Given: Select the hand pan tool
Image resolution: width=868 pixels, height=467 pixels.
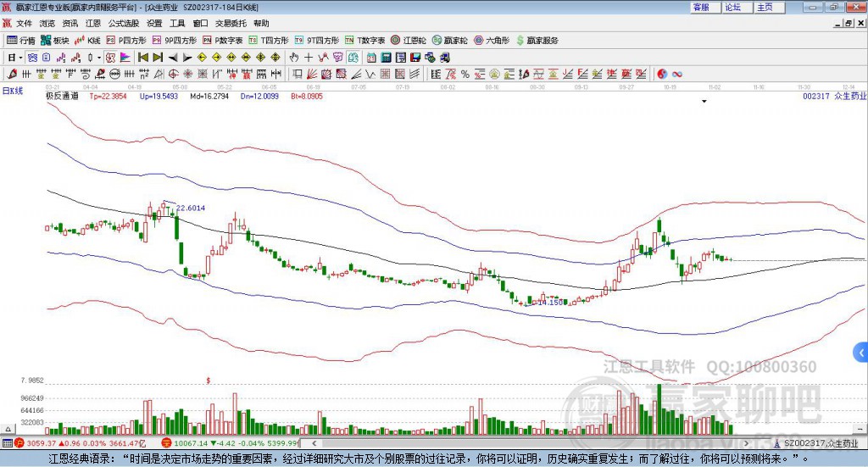Looking at the screenshot, I should [294, 58].
